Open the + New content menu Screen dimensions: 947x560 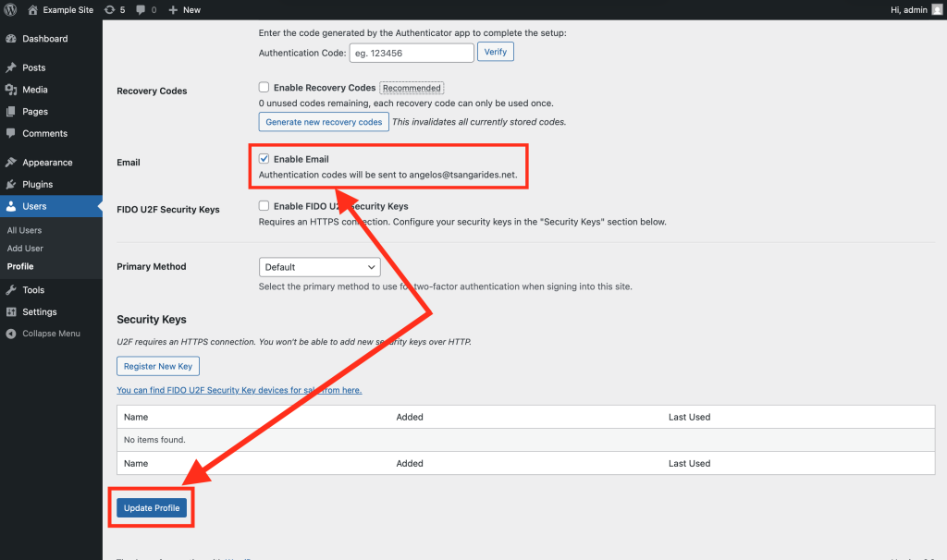point(184,9)
